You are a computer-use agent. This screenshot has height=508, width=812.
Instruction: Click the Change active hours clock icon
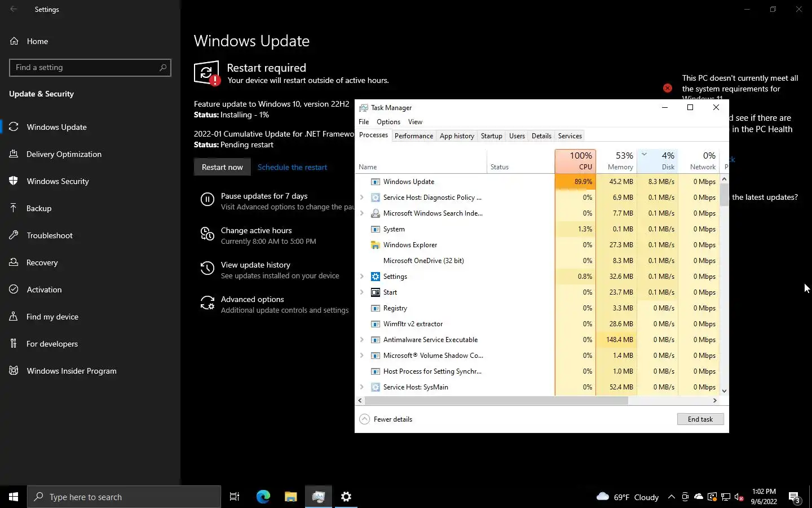[x=208, y=234]
